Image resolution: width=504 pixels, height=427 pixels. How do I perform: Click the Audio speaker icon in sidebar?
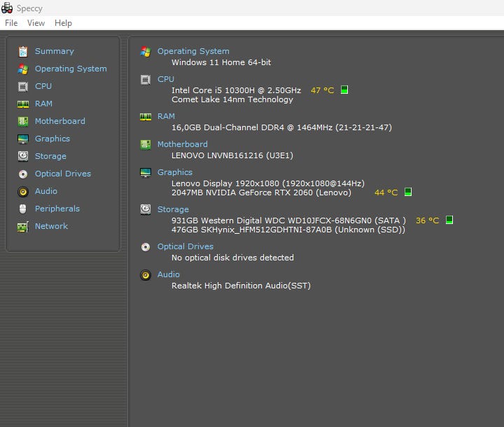23,192
